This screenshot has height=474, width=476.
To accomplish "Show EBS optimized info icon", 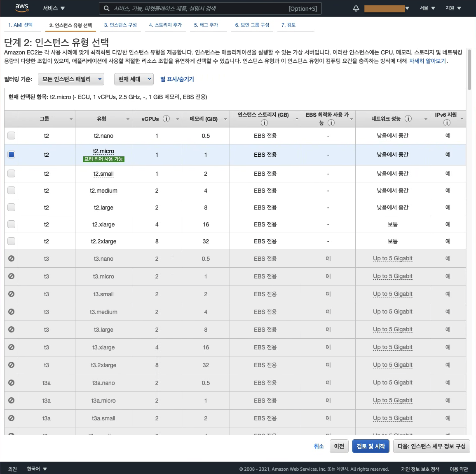I will (x=331, y=123).
